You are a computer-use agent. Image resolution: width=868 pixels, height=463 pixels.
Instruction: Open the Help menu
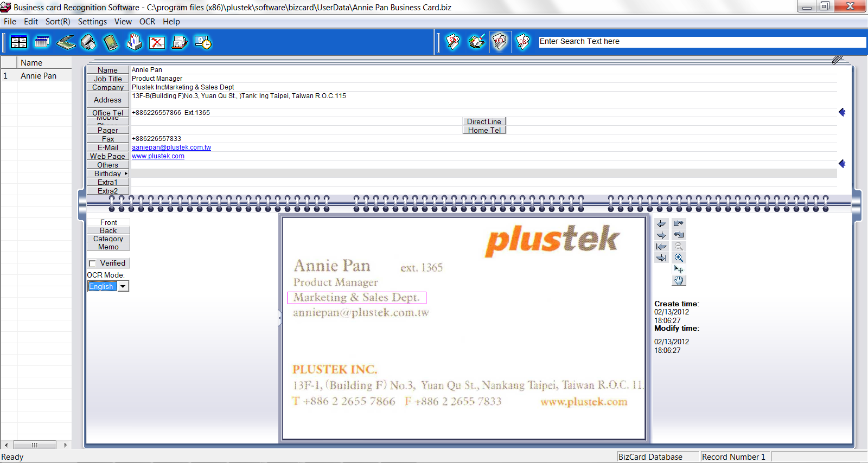pos(171,22)
